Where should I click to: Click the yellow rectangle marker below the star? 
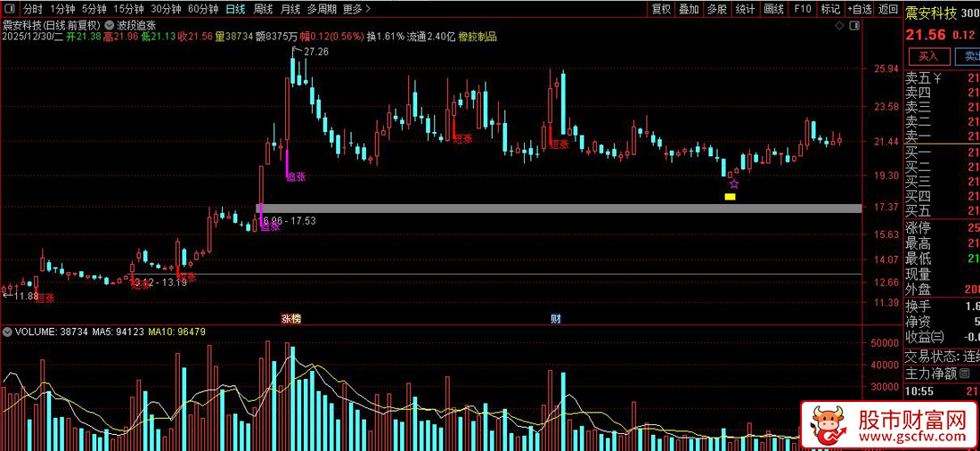pyautogui.click(x=730, y=197)
